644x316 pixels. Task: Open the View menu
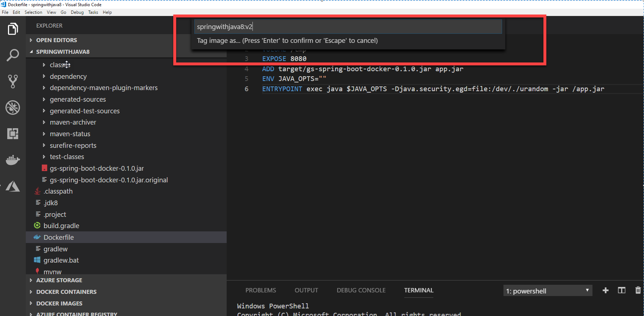click(52, 12)
